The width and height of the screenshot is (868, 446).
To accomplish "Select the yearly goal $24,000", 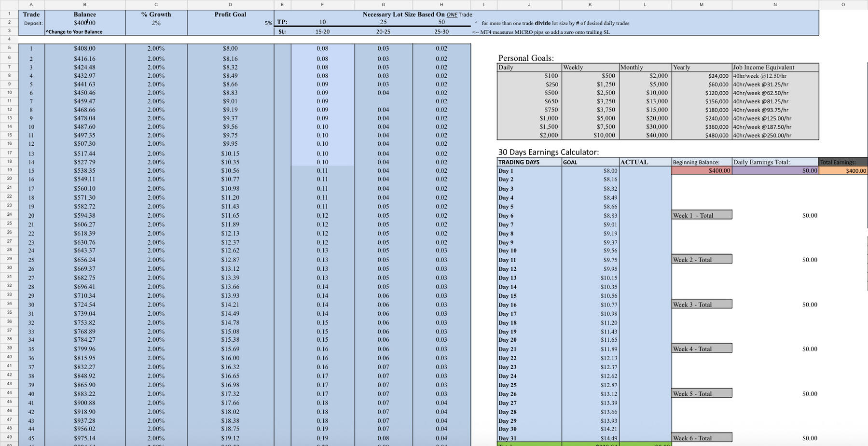I will click(x=702, y=76).
